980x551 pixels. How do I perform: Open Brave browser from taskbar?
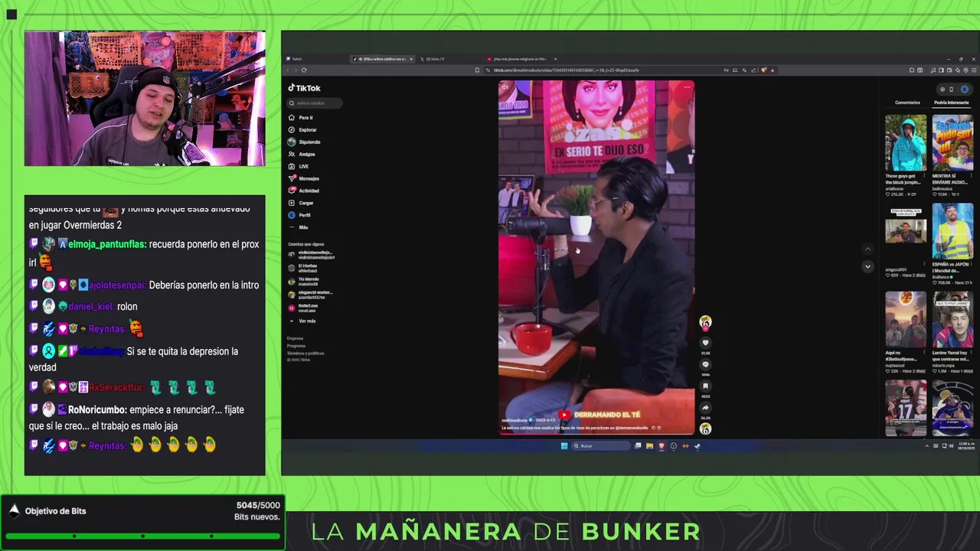(x=661, y=446)
